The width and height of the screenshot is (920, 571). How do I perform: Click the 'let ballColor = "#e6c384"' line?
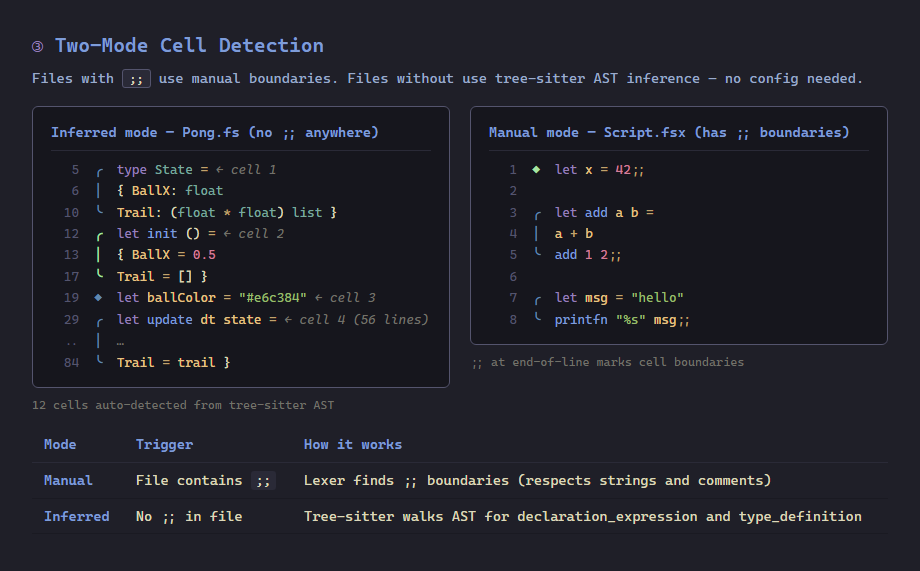[211, 298]
